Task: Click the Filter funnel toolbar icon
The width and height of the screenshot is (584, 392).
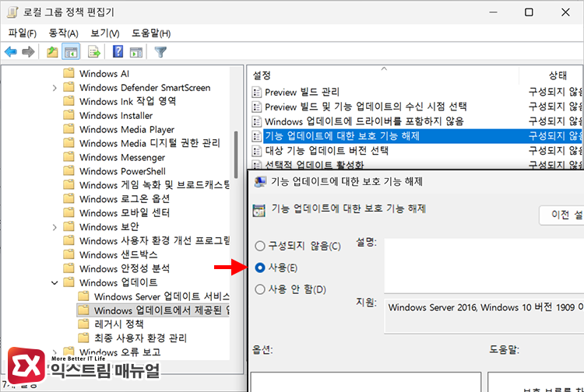Action: 160,52
